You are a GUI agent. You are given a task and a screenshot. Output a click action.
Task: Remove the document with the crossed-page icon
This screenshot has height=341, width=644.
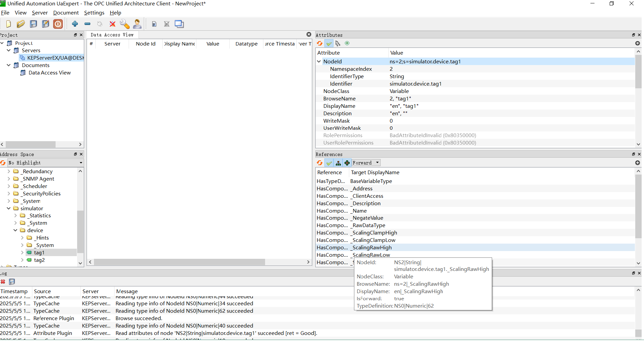pos(167,24)
